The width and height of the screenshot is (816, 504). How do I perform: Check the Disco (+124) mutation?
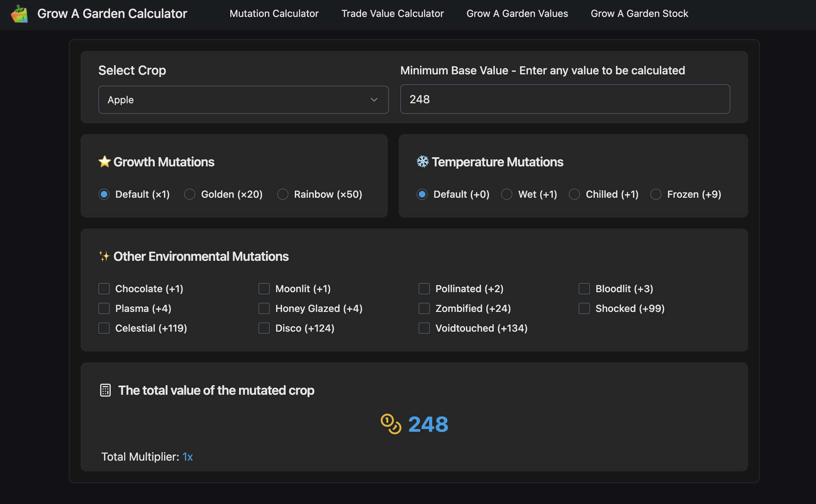(x=264, y=328)
